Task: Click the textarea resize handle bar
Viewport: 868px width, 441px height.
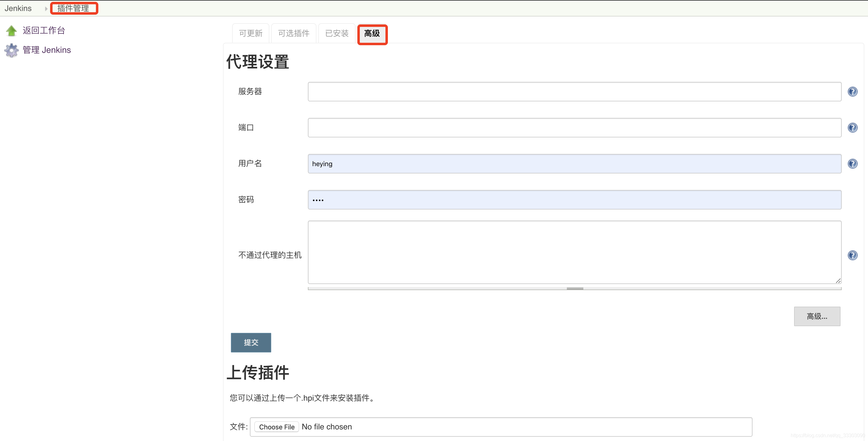Action: tap(574, 288)
